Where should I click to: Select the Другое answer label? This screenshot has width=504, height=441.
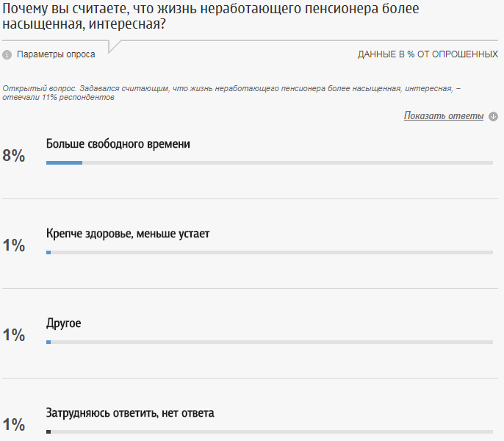[63, 323]
